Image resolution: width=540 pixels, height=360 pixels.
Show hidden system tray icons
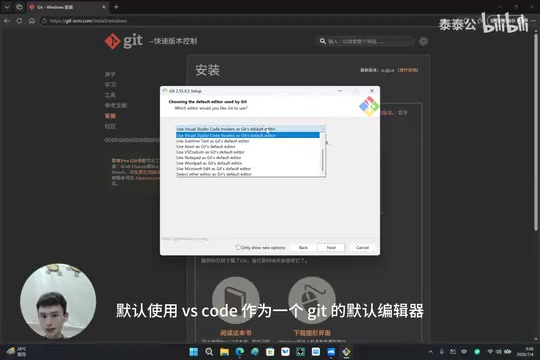(x=430, y=352)
